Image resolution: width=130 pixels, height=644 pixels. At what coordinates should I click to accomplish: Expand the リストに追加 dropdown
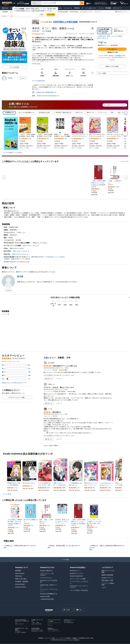tap(112, 73)
